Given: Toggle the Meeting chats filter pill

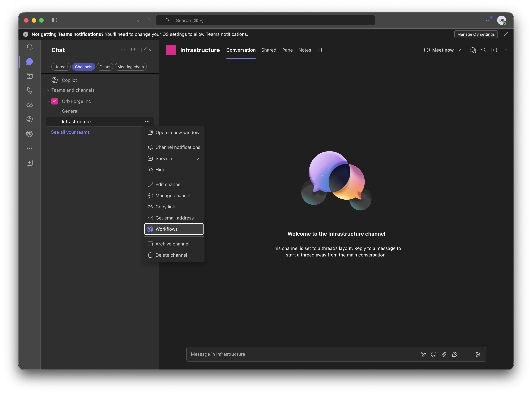Looking at the screenshot, I should pos(131,67).
